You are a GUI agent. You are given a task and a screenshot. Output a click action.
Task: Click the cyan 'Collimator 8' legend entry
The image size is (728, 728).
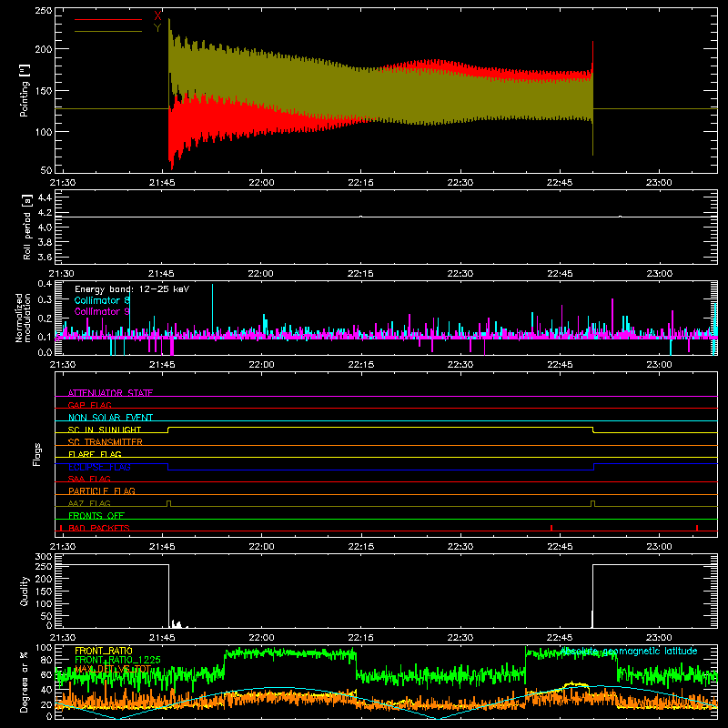click(102, 300)
